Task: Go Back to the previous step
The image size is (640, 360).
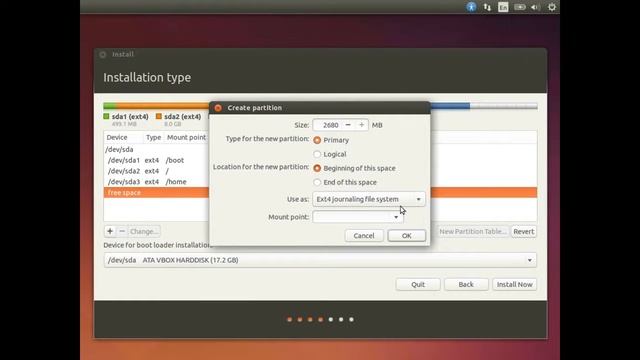Action: point(466,284)
